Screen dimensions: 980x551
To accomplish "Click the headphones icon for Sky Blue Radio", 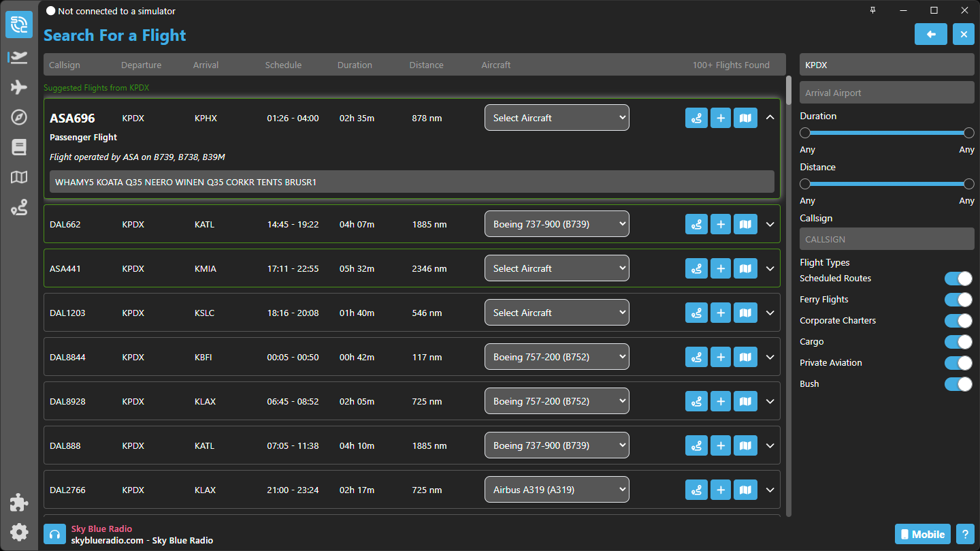I will (x=54, y=535).
